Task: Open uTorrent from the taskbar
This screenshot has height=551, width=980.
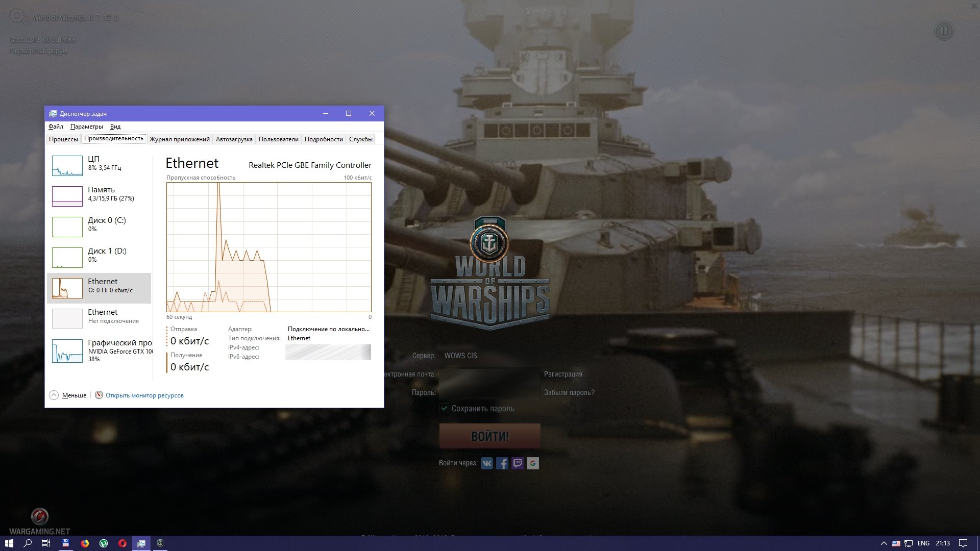Action: 104,543
